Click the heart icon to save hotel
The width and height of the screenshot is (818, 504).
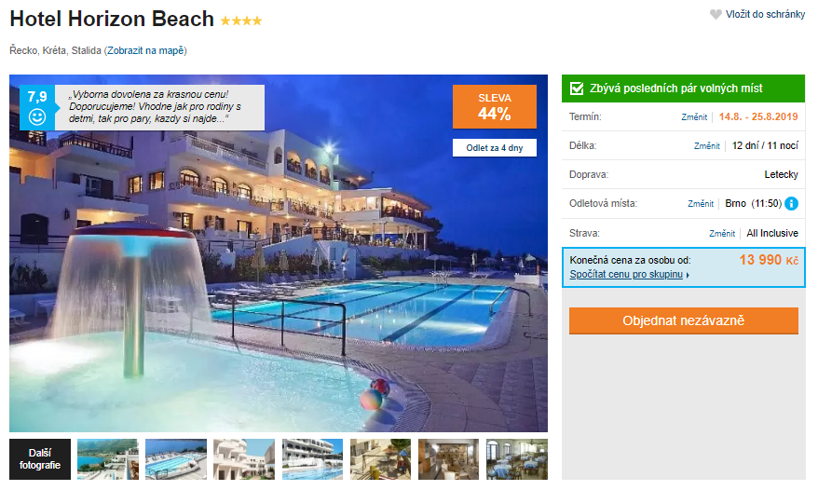point(716,15)
